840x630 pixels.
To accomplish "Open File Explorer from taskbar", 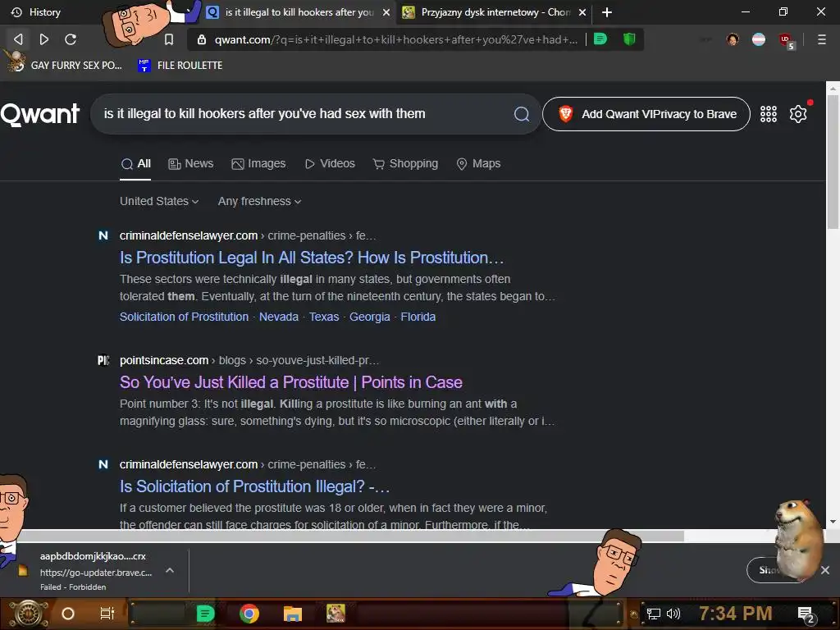I will (x=293, y=614).
